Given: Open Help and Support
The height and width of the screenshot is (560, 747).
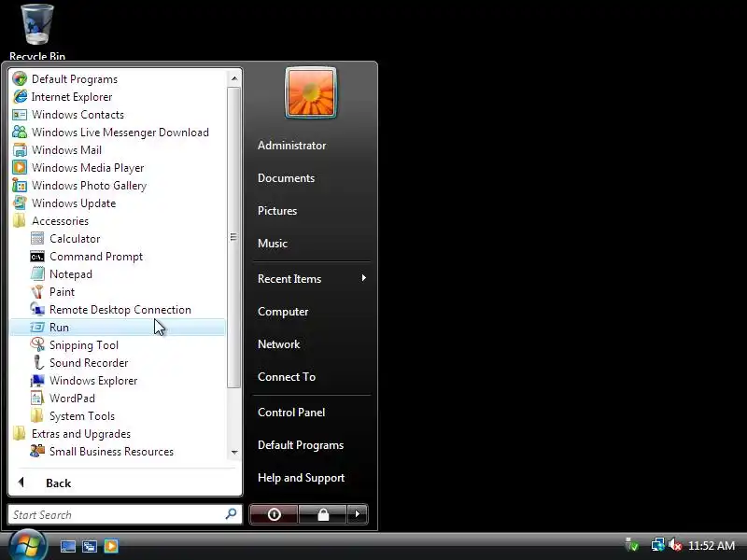Looking at the screenshot, I should 301,478.
